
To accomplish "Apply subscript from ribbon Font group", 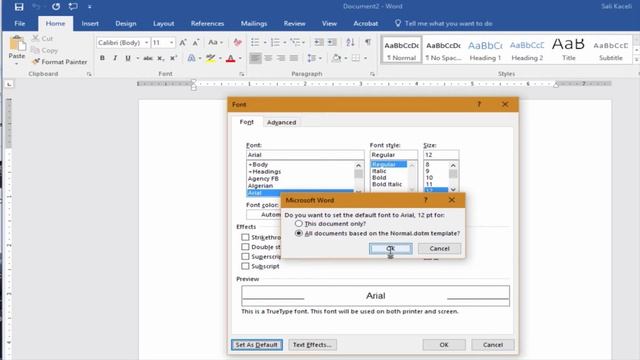I will click(x=160, y=58).
